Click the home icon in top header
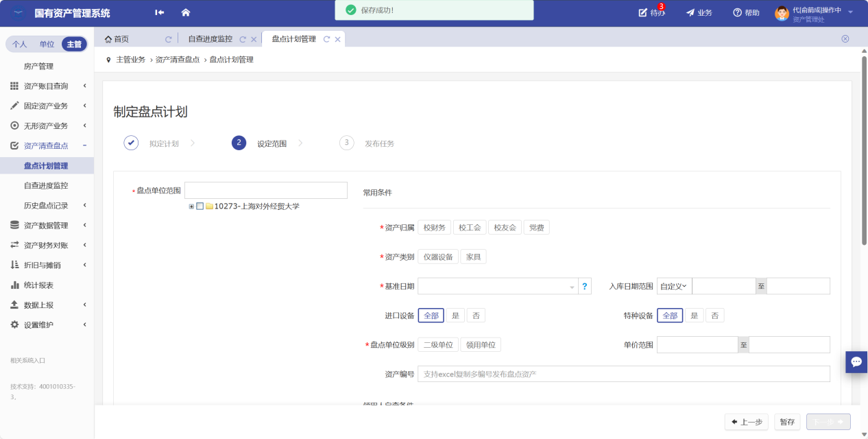Viewport: 868px width, 439px height. [185, 12]
